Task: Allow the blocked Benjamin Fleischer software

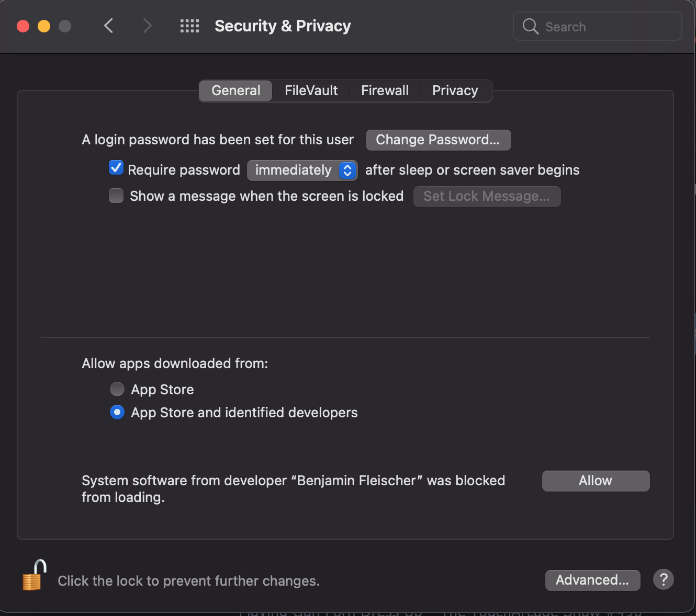Action: pos(596,481)
